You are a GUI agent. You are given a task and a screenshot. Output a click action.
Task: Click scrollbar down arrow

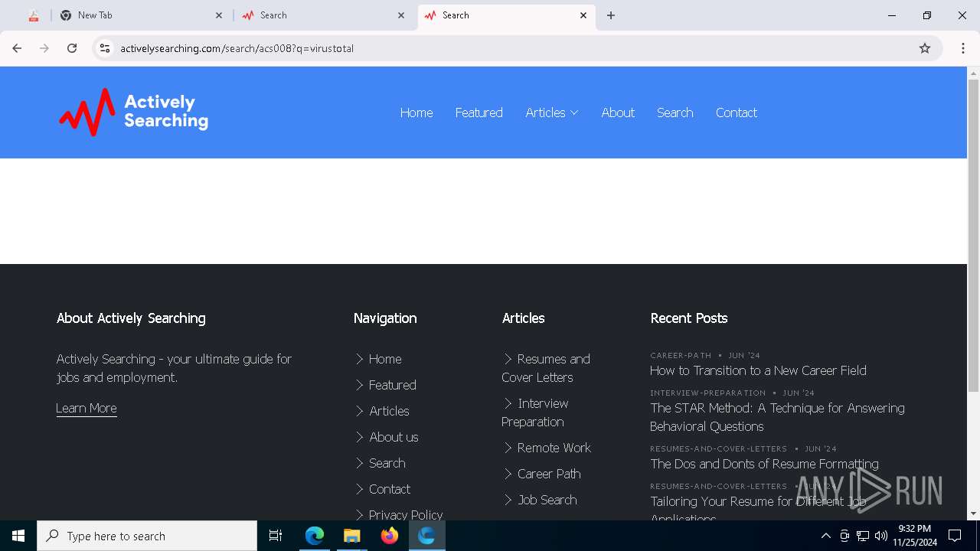974,514
